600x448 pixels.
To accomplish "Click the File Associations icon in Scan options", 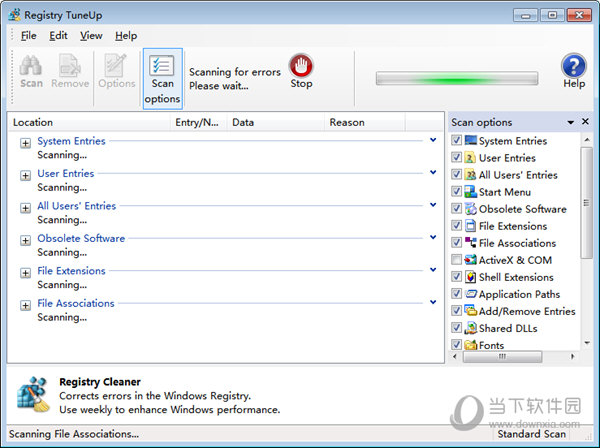I will 470,243.
